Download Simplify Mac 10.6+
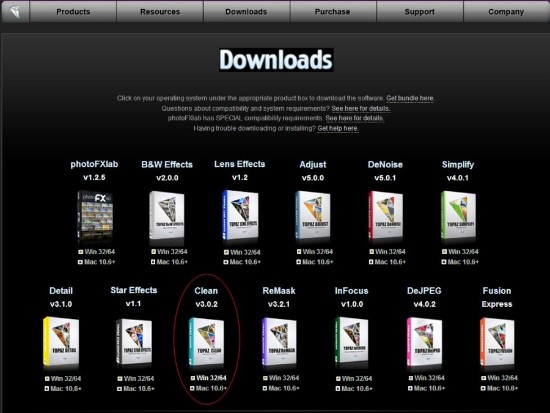550x413 pixels. tap(460, 262)
